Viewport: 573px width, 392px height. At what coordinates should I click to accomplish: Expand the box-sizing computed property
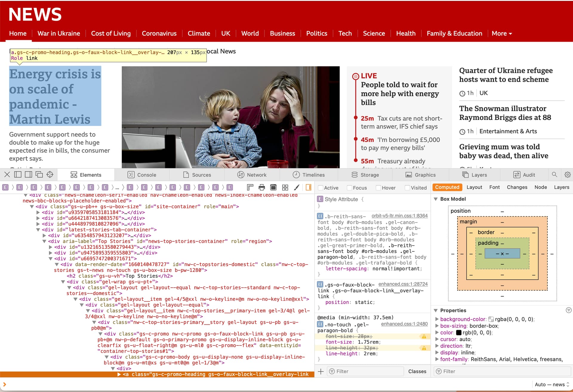pyautogui.click(x=437, y=326)
